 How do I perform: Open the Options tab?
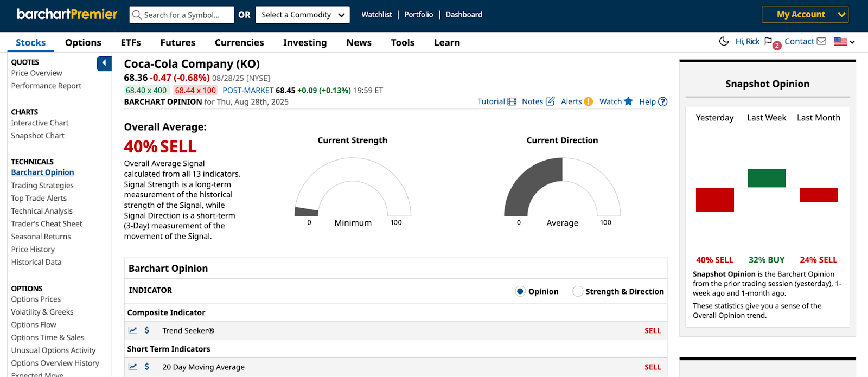83,42
